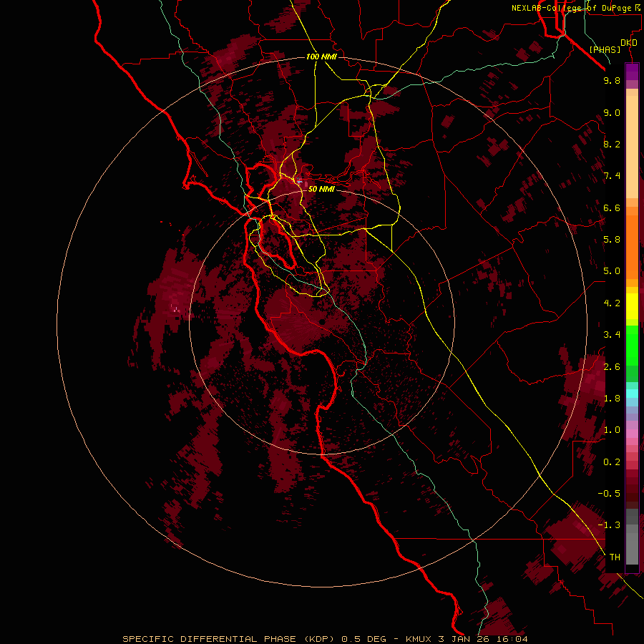Select the 7.4 value on the color scale

click(612, 176)
